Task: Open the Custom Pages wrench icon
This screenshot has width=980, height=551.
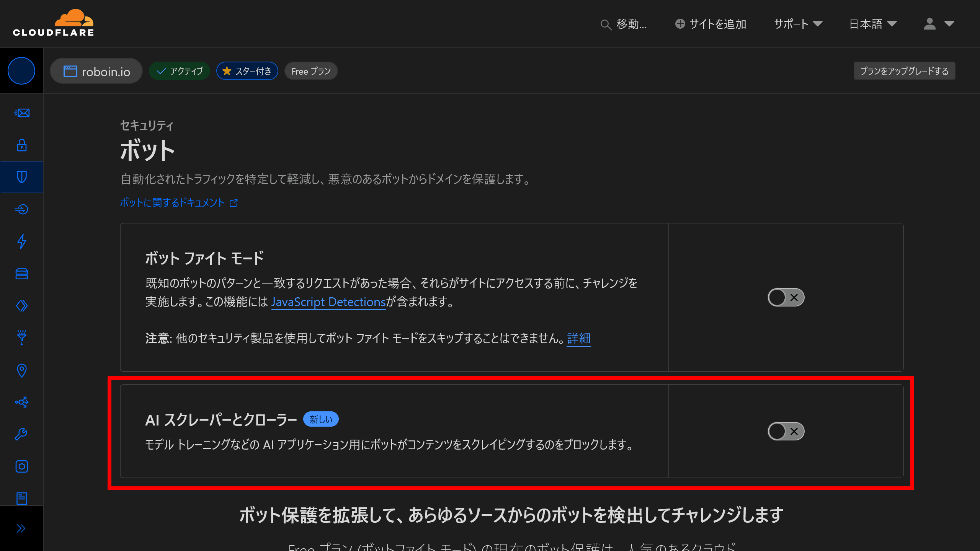Action: 22,434
